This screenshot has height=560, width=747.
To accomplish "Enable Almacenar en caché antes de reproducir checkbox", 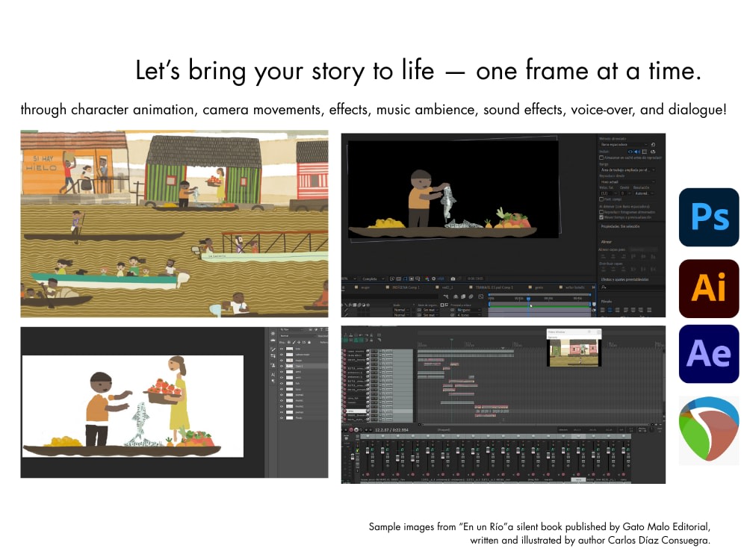I will (x=601, y=158).
